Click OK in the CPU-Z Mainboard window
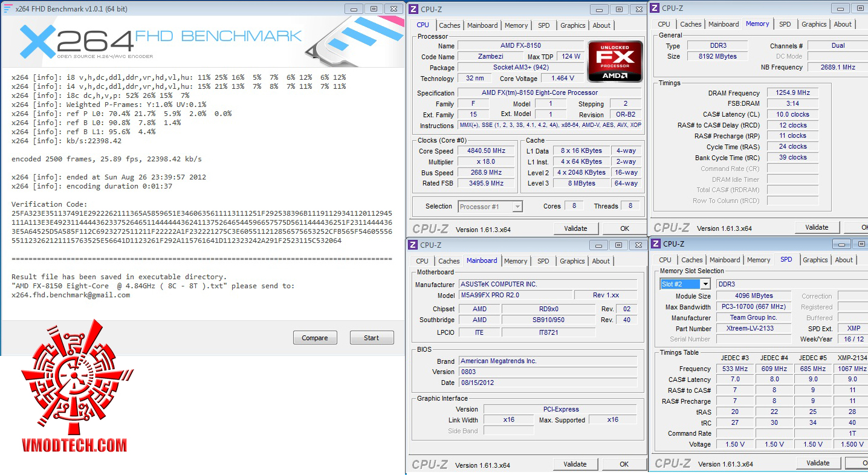The image size is (868, 475). point(624,464)
